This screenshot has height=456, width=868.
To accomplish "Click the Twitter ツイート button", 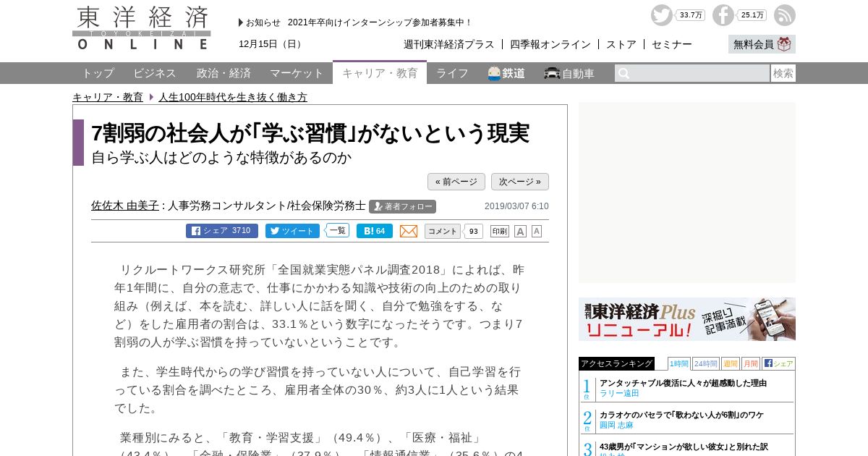I will [292, 231].
